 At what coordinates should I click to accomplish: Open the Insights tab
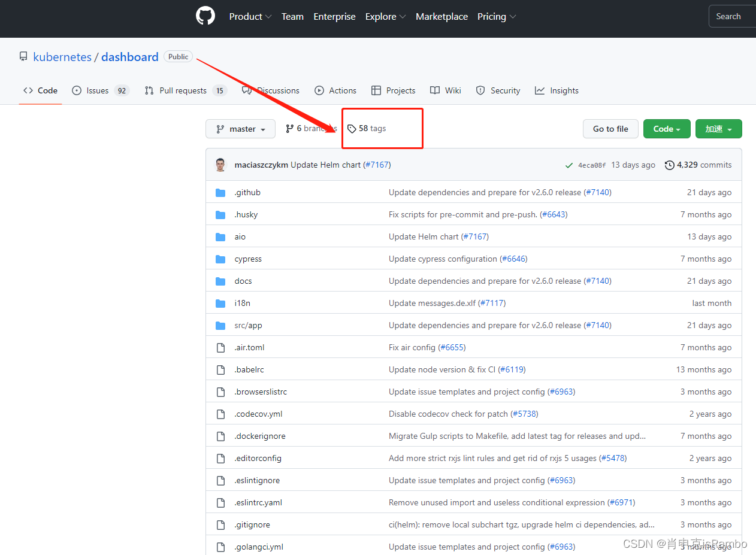pyautogui.click(x=557, y=90)
